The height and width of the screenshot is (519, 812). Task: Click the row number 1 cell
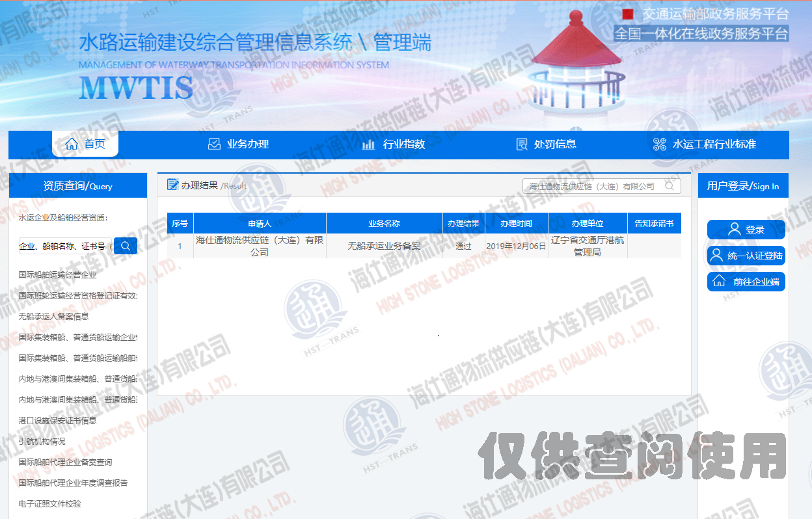pos(180,246)
